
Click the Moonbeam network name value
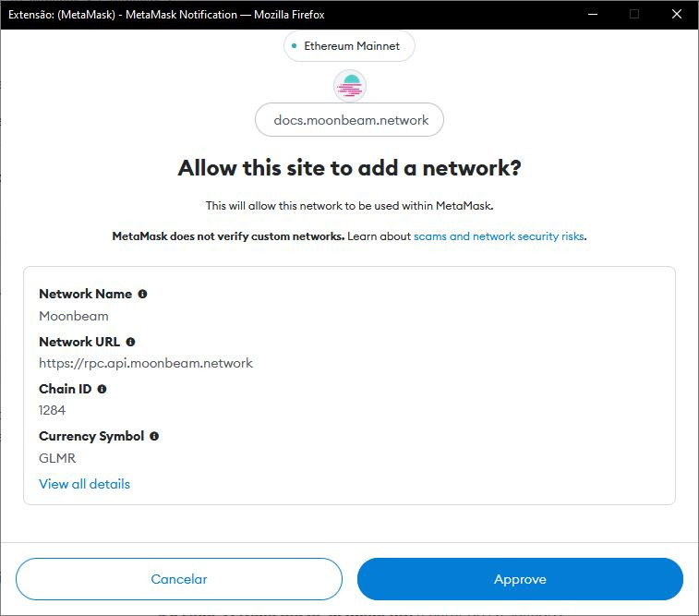(x=74, y=316)
